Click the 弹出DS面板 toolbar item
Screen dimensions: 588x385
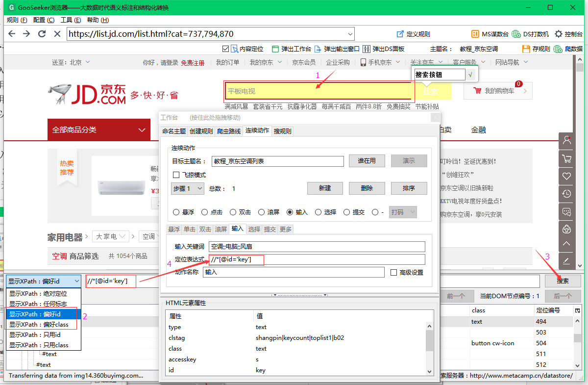pyautogui.click(x=384, y=49)
